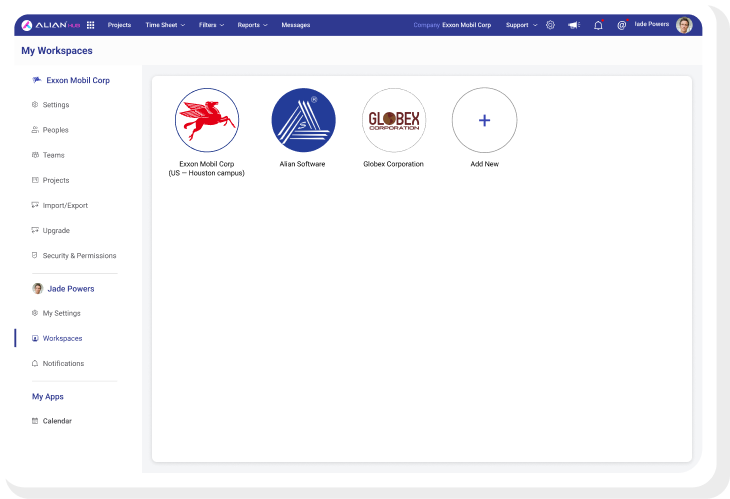This screenshot has width=730, height=499.
Task: Open My Settings in sidebar
Action: click(61, 314)
